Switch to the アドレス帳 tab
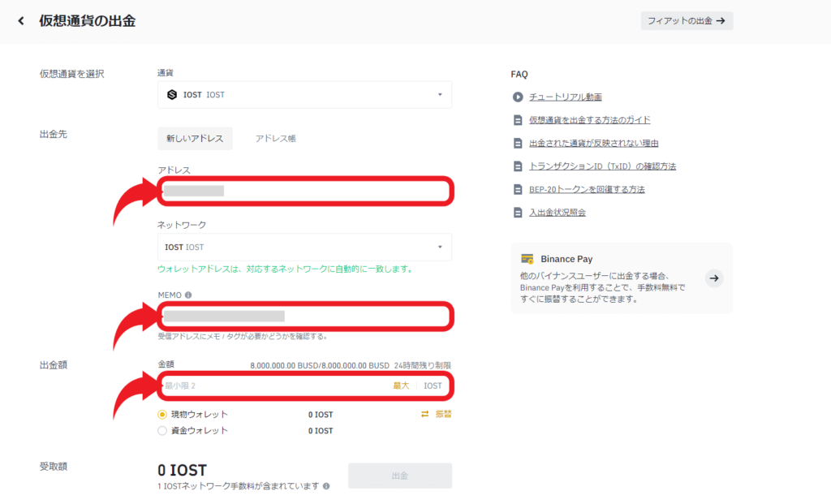831x504 pixels. [276, 138]
